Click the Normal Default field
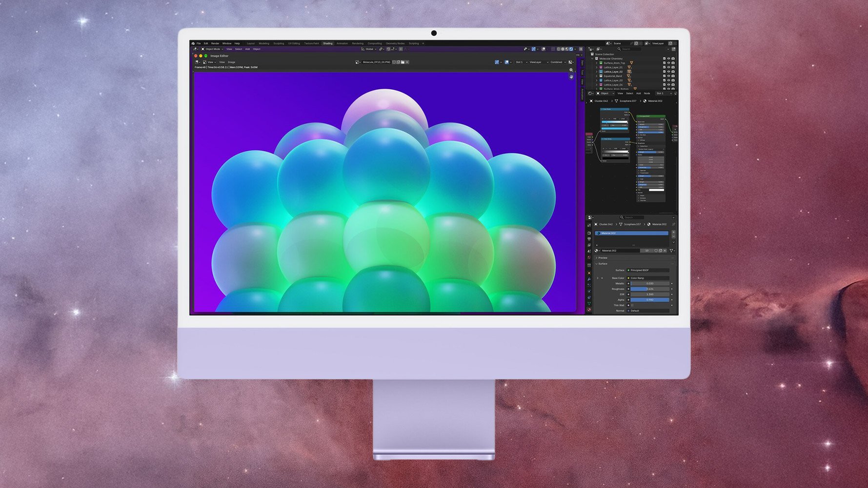Image resolution: width=868 pixels, height=488 pixels. point(648,311)
